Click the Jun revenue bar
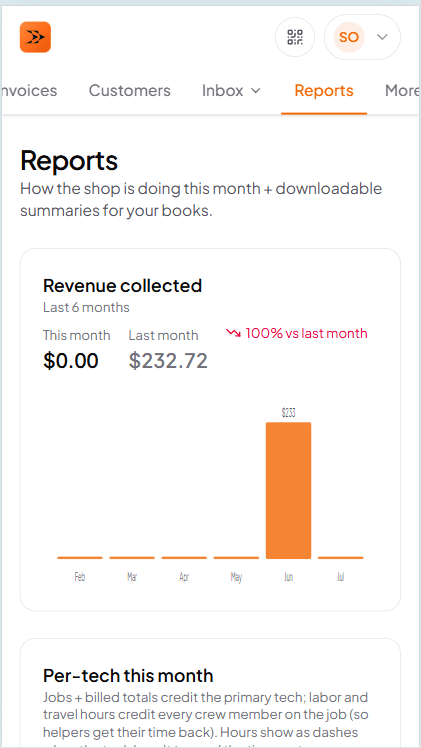 288,490
